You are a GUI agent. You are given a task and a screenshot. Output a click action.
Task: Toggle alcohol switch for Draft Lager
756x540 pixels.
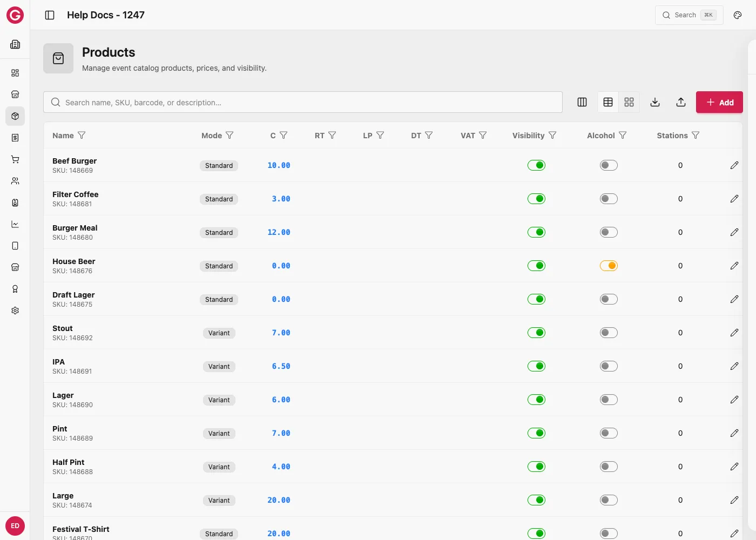(609, 299)
